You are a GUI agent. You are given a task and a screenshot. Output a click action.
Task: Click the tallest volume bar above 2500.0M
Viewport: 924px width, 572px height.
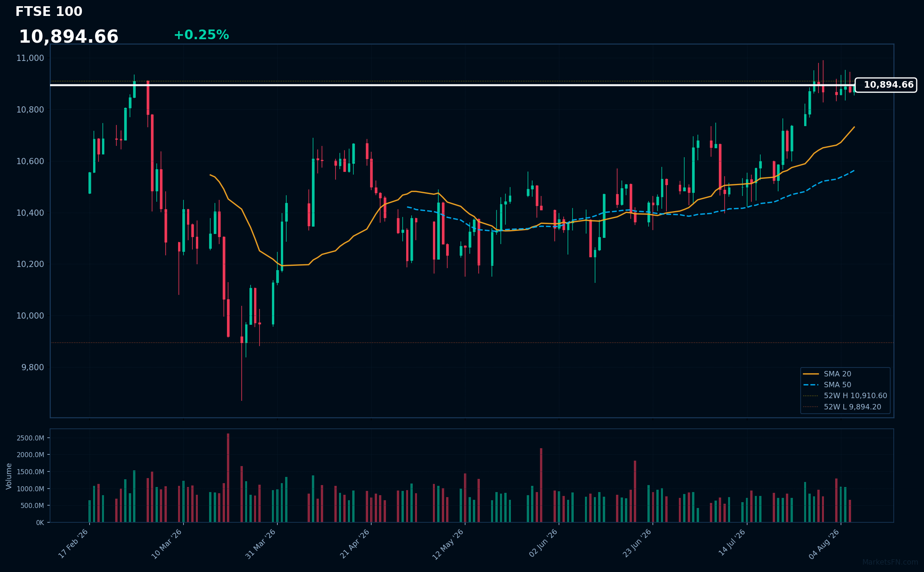pos(228,478)
